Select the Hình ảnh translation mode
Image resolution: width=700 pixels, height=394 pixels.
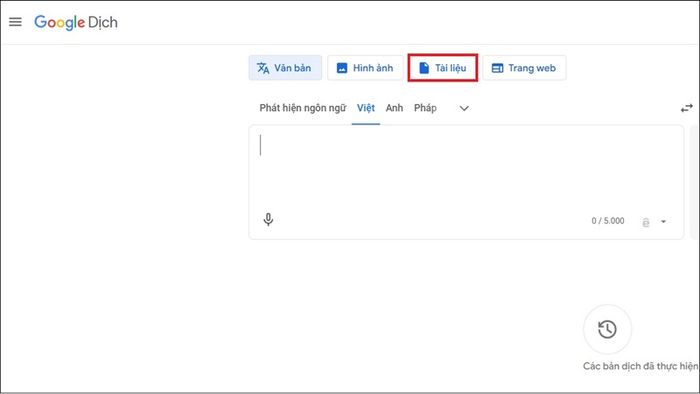(365, 68)
